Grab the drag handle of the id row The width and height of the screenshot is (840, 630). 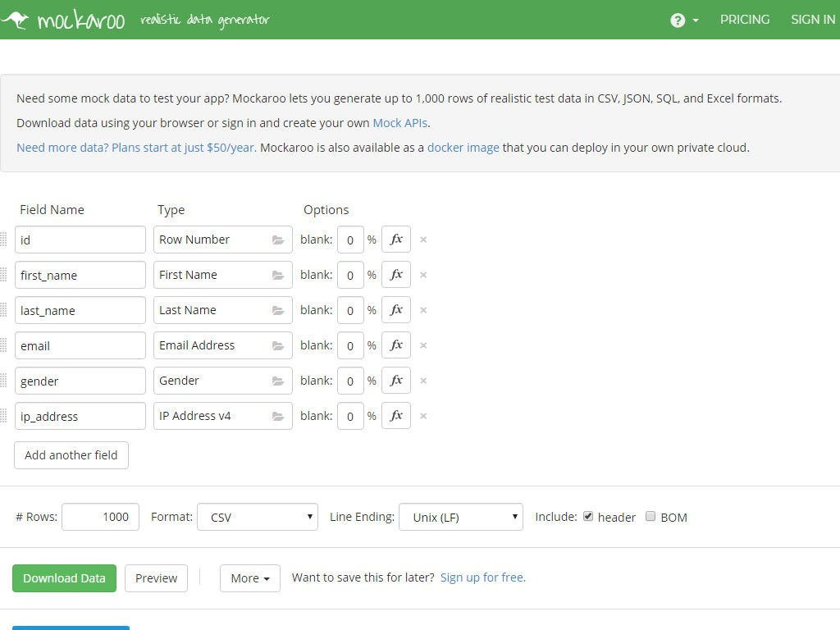(3, 240)
